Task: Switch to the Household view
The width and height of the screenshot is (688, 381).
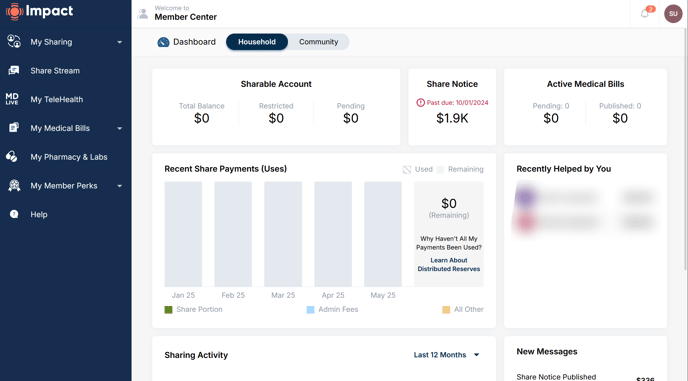Action: [257, 42]
